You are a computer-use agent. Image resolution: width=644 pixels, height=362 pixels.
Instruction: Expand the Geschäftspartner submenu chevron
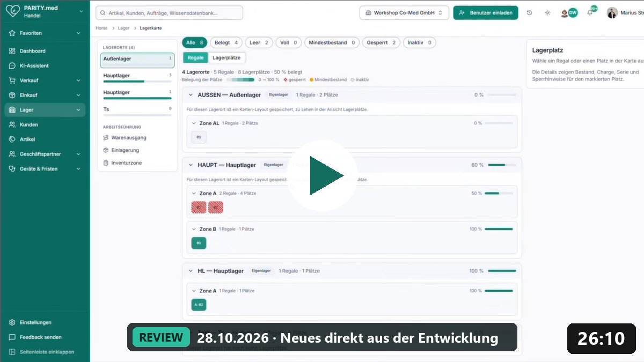click(x=78, y=154)
